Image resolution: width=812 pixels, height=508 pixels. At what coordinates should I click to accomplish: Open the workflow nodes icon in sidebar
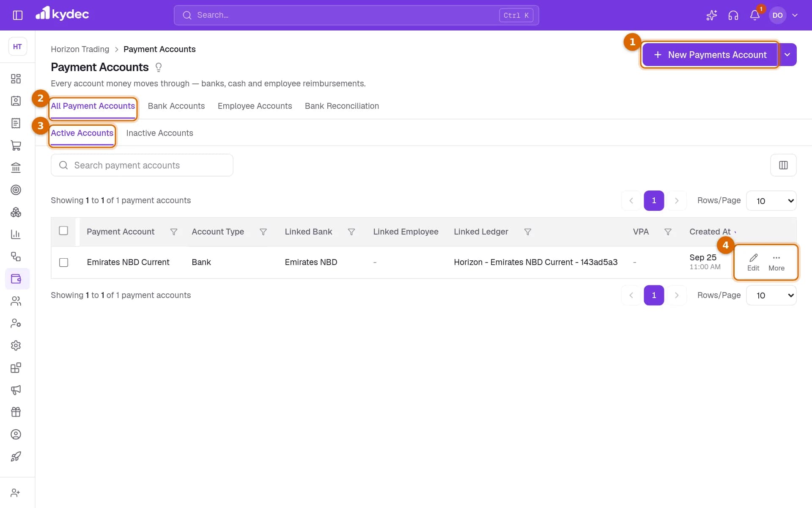[16, 257]
